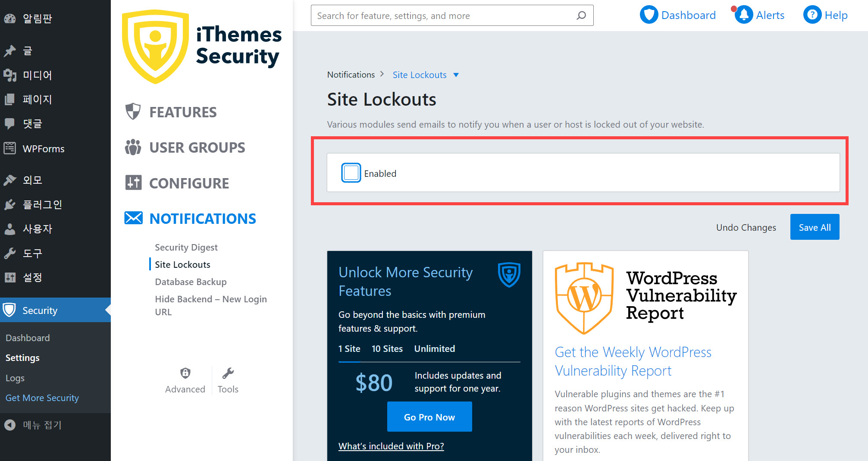Click the USER GROUPS people icon

click(x=132, y=147)
